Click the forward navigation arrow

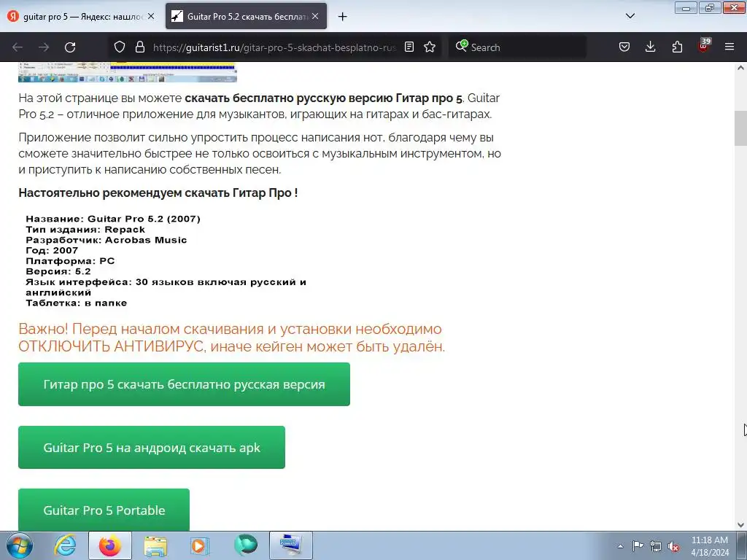click(44, 47)
